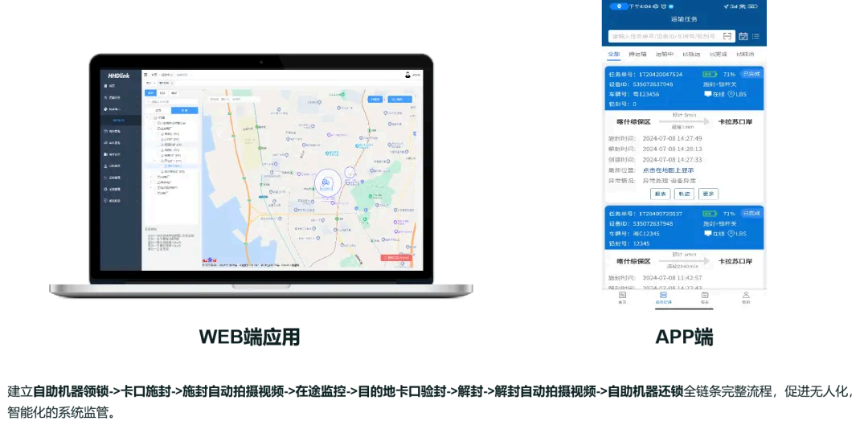Open the 点击在地图上显示 link
Screen dimensions: 868x425
point(668,170)
